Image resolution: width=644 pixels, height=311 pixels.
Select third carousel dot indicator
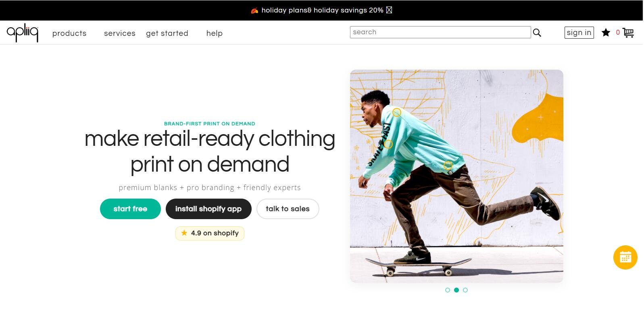tap(465, 290)
